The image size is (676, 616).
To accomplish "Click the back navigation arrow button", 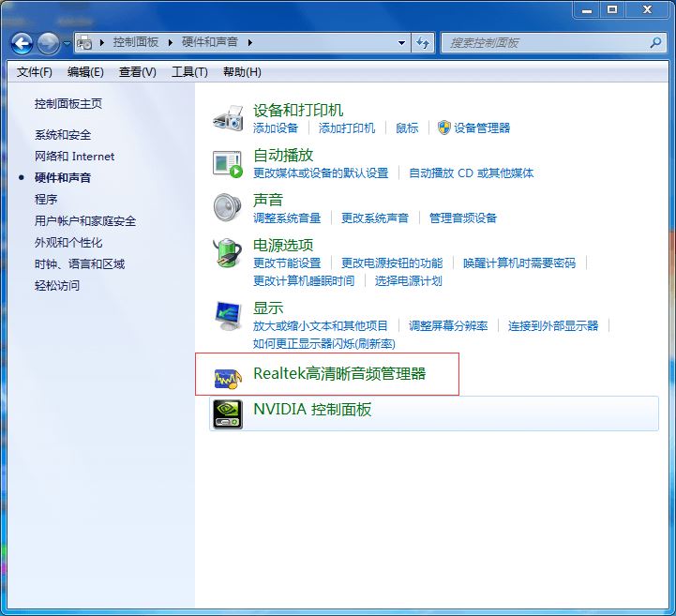I will [x=22, y=43].
